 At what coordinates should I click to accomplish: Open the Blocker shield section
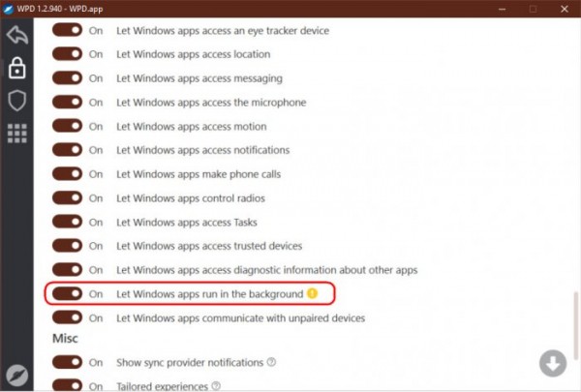pos(17,101)
